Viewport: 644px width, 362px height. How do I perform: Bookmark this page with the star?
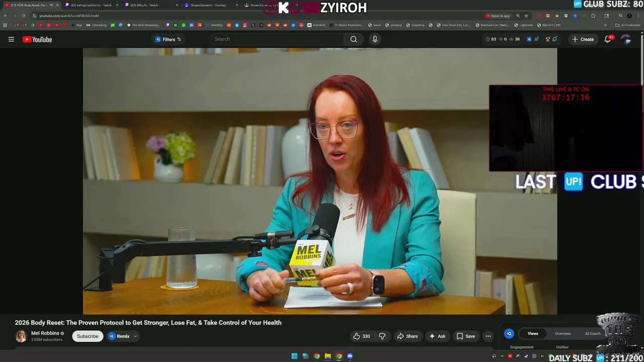pos(526,16)
